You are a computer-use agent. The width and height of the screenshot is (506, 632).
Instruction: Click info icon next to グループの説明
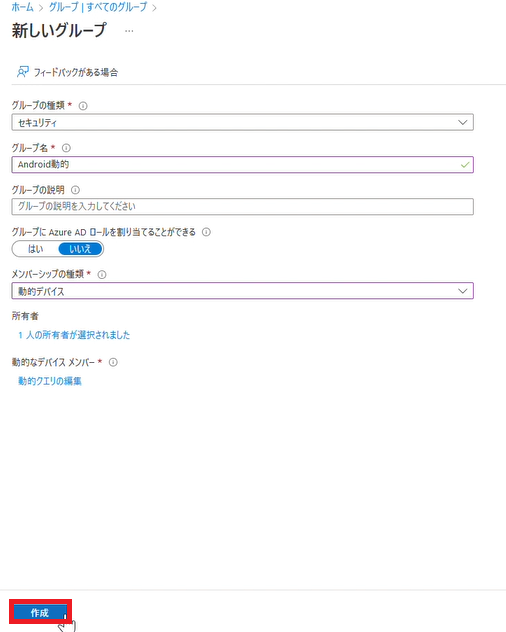coord(75,190)
